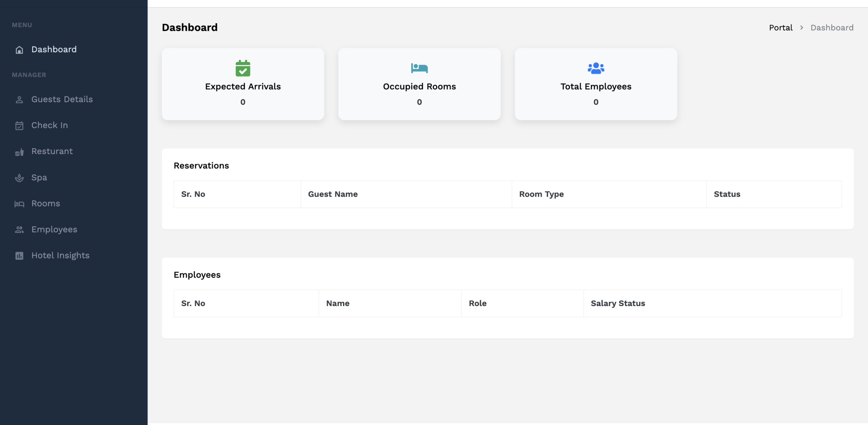The width and height of the screenshot is (868, 425).
Task: Click the Check In calendar icon
Action: click(x=19, y=126)
